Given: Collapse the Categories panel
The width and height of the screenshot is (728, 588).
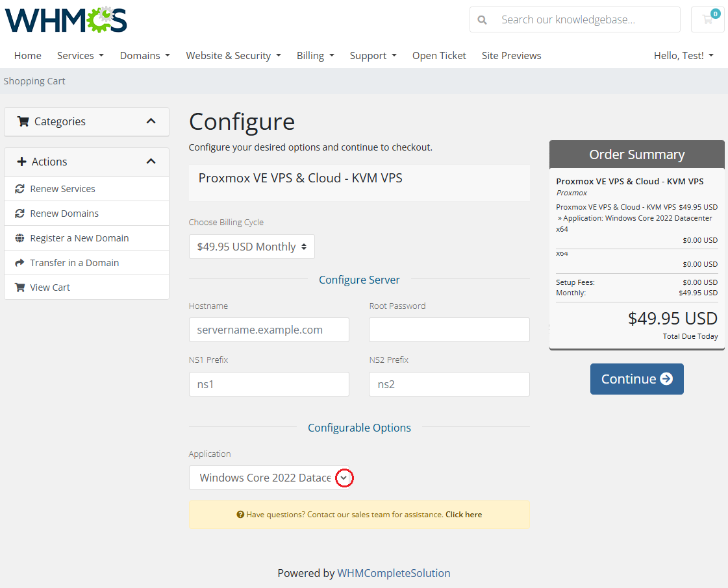Looking at the screenshot, I should pos(151,121).
